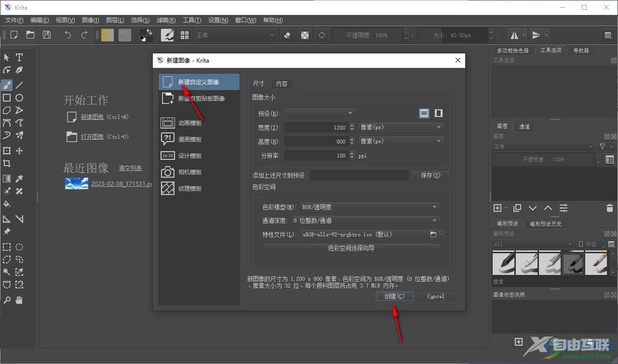Viewport: 618px width, 364px height.
Task: Open the toolbar blend mode 正常 dropdown
Action: click(235, 35)
